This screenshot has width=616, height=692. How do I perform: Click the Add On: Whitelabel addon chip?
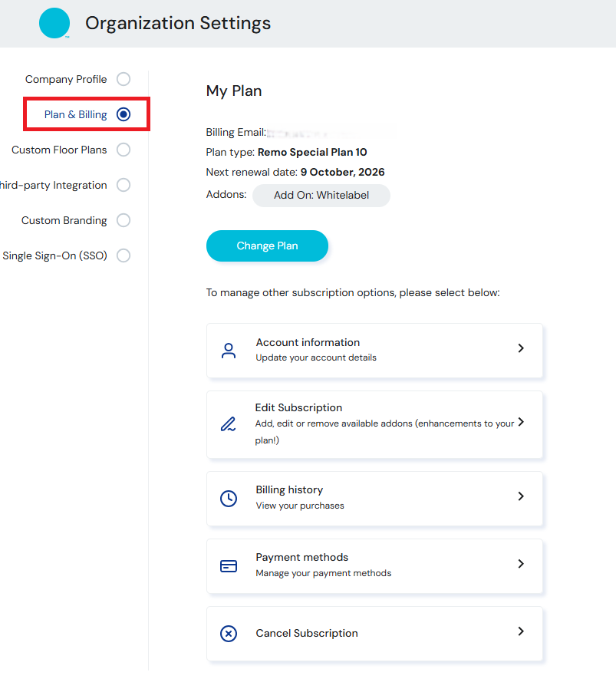pyautogui.click(x=321, y=196)
